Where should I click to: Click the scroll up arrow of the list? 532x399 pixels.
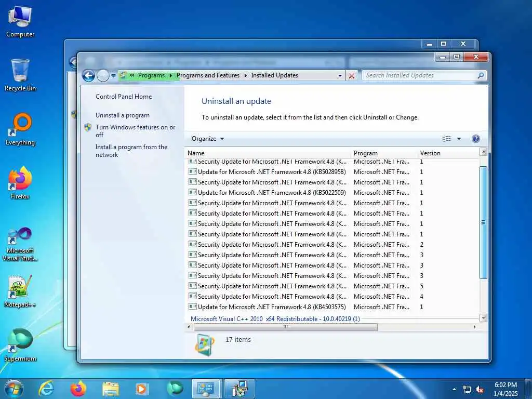click(x=484, y=152)
